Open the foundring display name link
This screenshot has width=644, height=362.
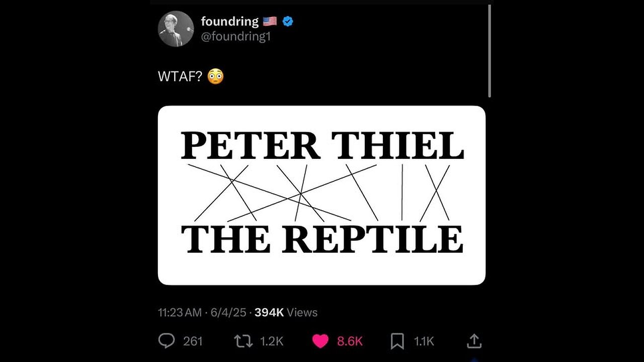(229, 22)
